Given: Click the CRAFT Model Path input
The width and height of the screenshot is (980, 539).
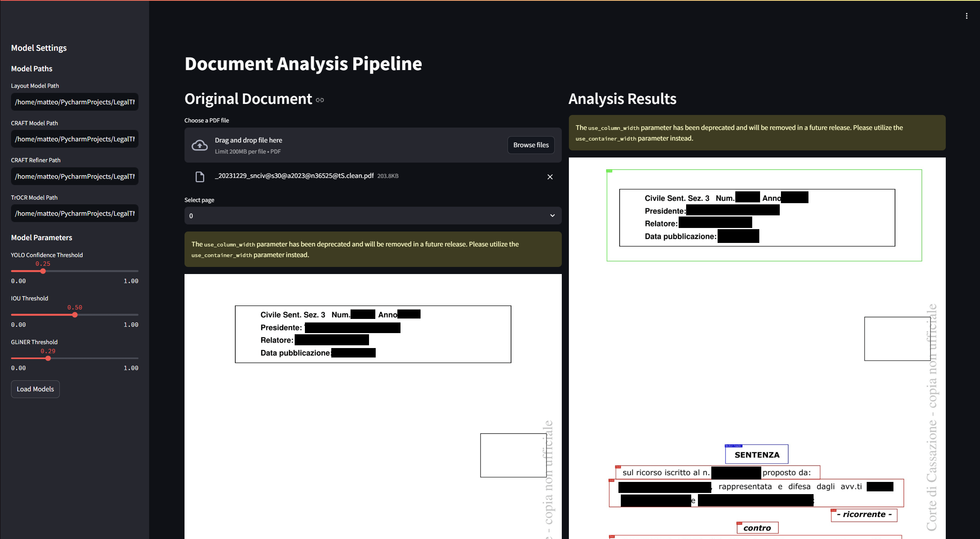Looking at the screenshot, I should coord(74,139).
